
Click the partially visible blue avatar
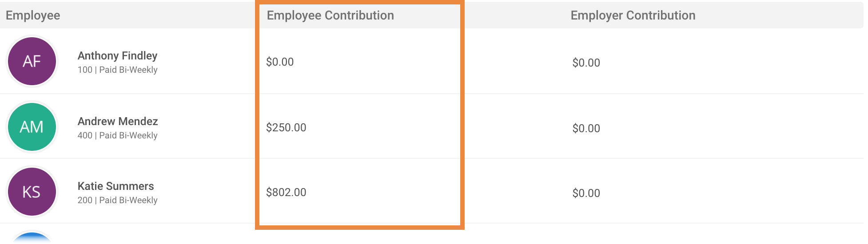(32, 237)
